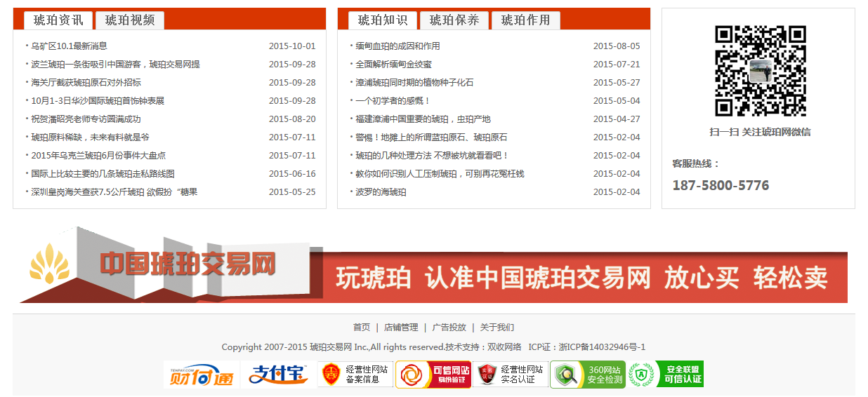Open article 教你如何识别人工压制琥珀
The width and height of the screenshot is (868, 397).
[x=440, y=174]
